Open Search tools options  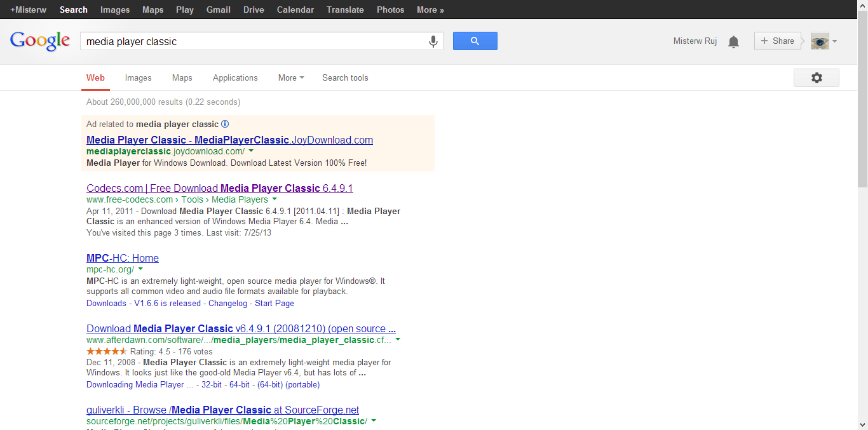point(345,77)
